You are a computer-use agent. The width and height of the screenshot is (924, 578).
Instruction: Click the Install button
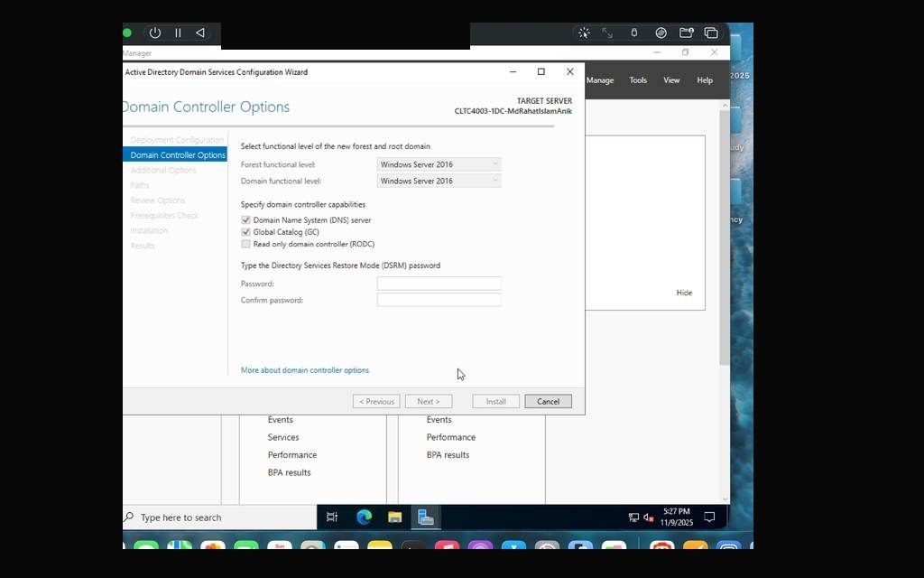pos(495,402)
